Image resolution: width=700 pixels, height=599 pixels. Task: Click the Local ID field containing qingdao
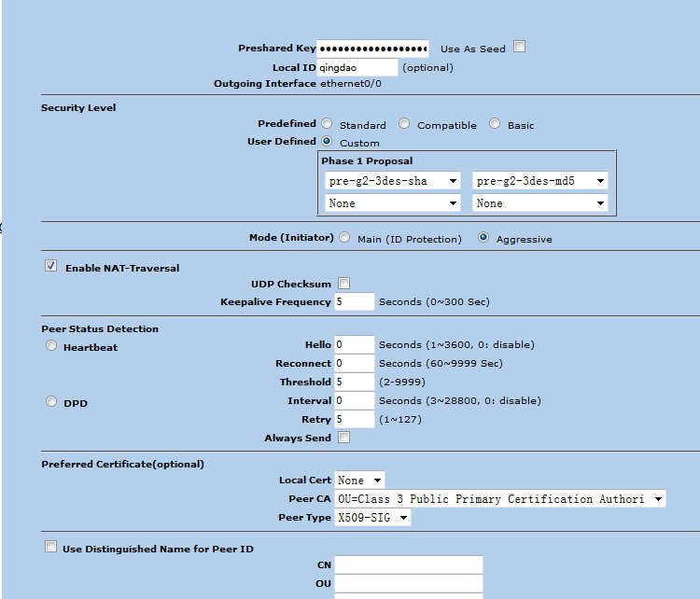[x=357, y=67]
